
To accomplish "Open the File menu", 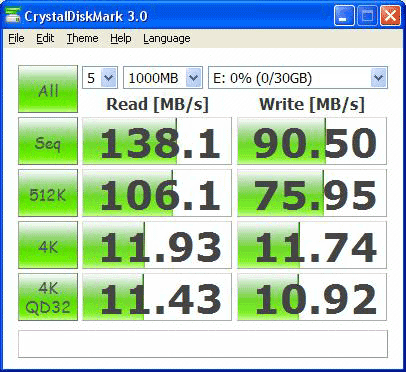I will coord(16,38).
